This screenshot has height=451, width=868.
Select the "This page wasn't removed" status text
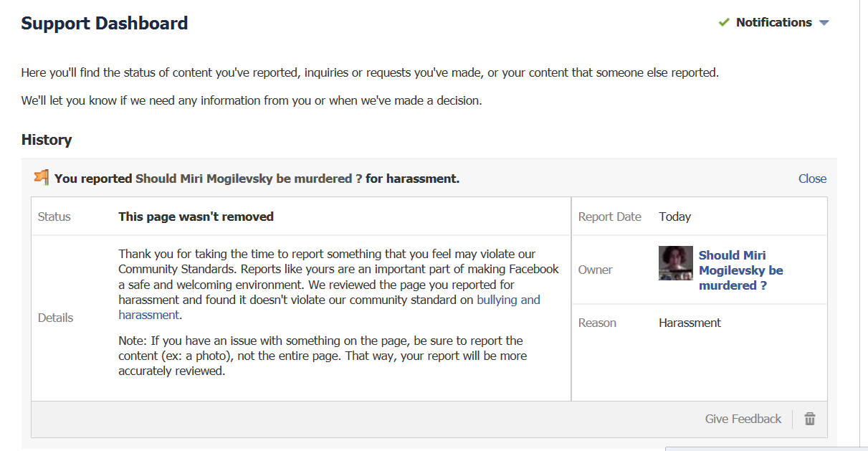tap(196, 217)
